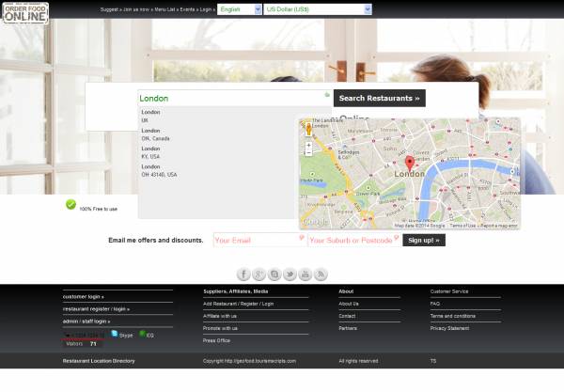Open the YouTube social icon
Image resolution: width=564 pixels, height=392 pixels.
[305, 274]
